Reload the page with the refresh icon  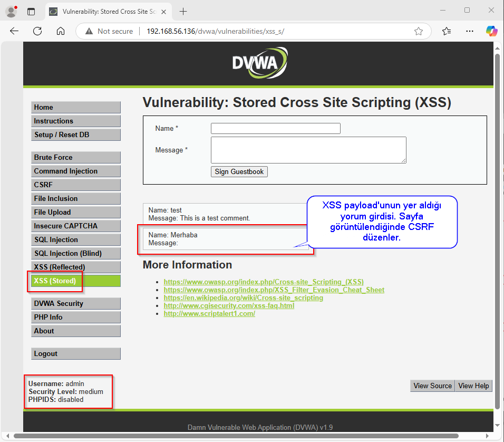(x=37, y=31)
